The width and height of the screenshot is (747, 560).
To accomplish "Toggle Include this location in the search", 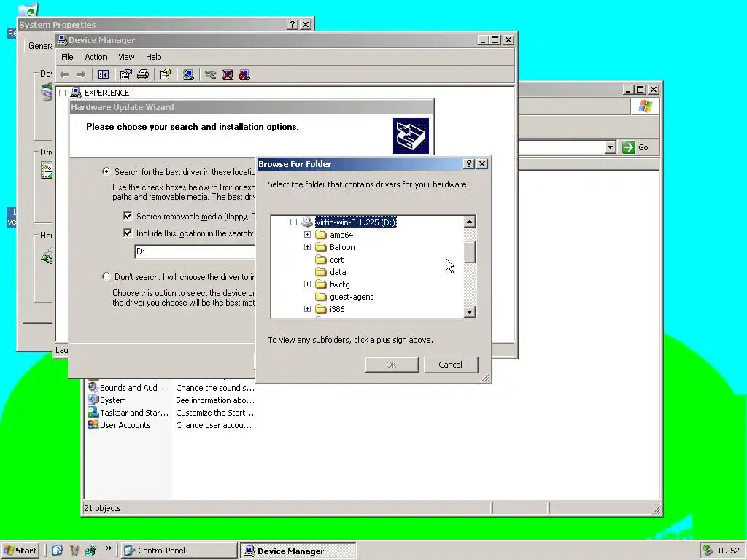I will (128, 233).
